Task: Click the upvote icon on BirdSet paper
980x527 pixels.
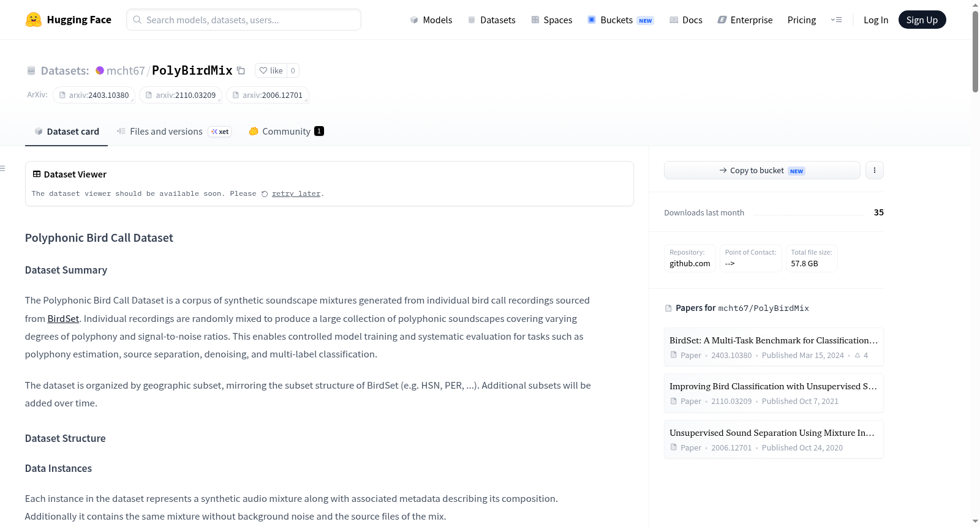Action: (x=858, y=355)
